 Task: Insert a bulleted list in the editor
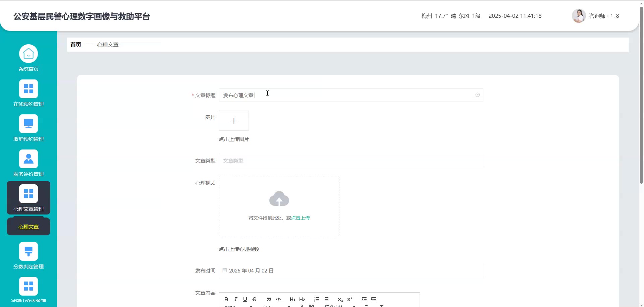326,299
